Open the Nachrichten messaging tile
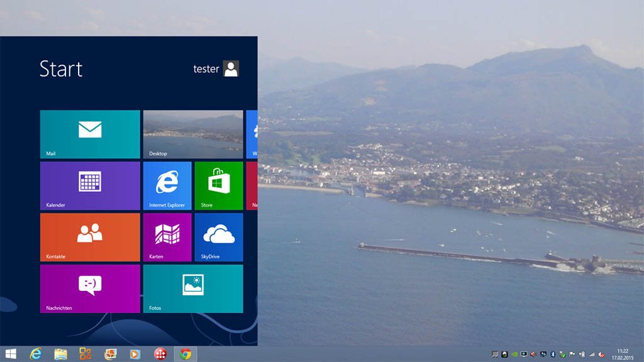The image size is (644, 362). [x=90, y=288]
